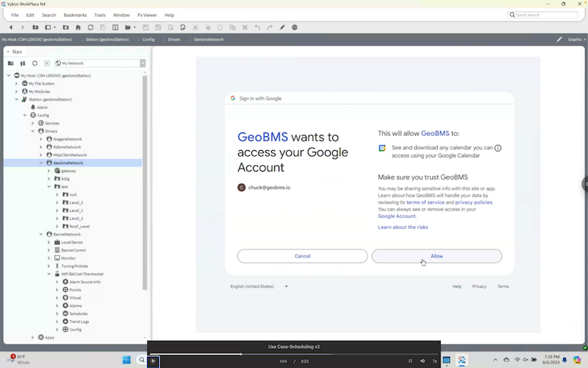Collapse the GeobmsNetwork tree node
Viewport: 588px width, 368px height.
[x=41, y=163]
